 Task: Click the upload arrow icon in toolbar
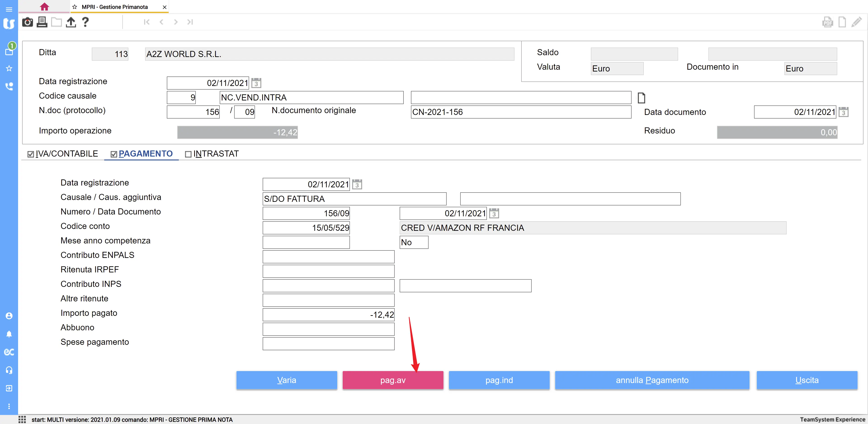click(x=71, y=22)
